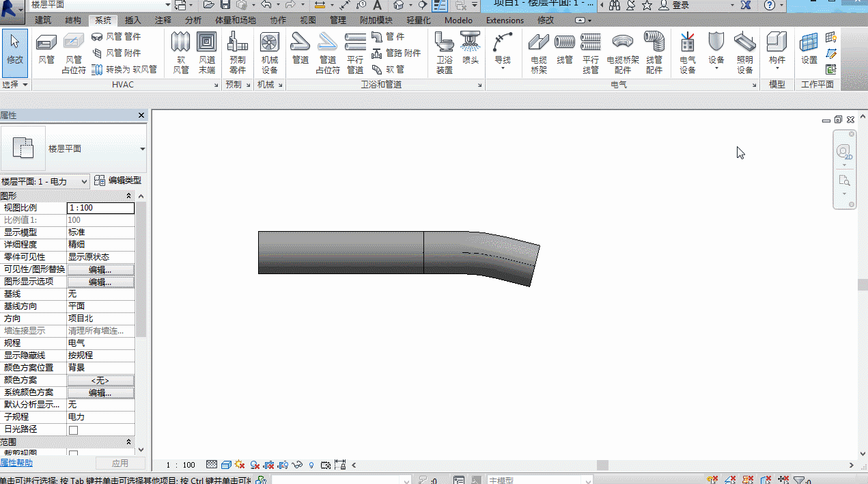This screenshot has height=484, width=868.
Task: Click the horizontal scrollbar thumb below the drawing
Action: click(x=602, y=465)
